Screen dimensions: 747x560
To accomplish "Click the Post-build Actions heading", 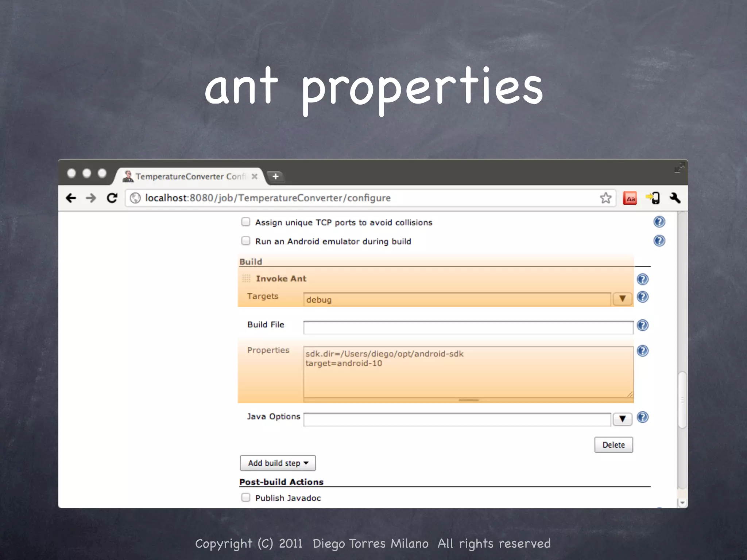I will pyautogui.click(x=281, y=482).
